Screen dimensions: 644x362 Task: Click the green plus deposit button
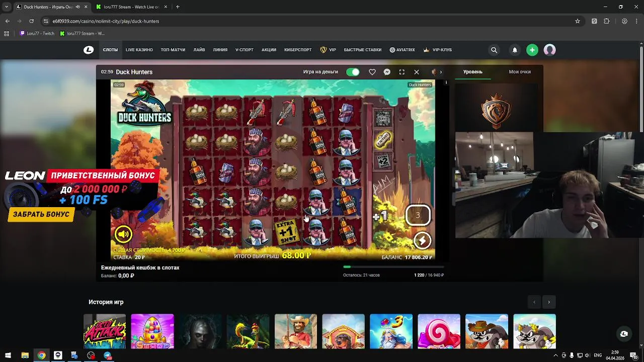[532, 50]
